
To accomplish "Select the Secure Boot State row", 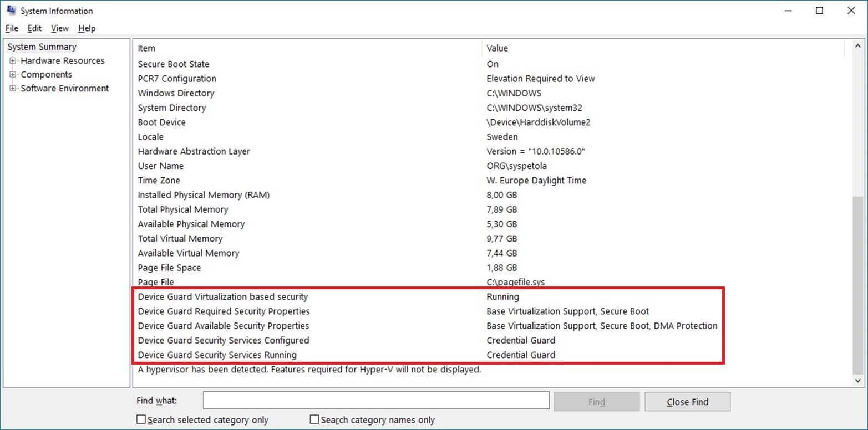I will tap(488, 64).
